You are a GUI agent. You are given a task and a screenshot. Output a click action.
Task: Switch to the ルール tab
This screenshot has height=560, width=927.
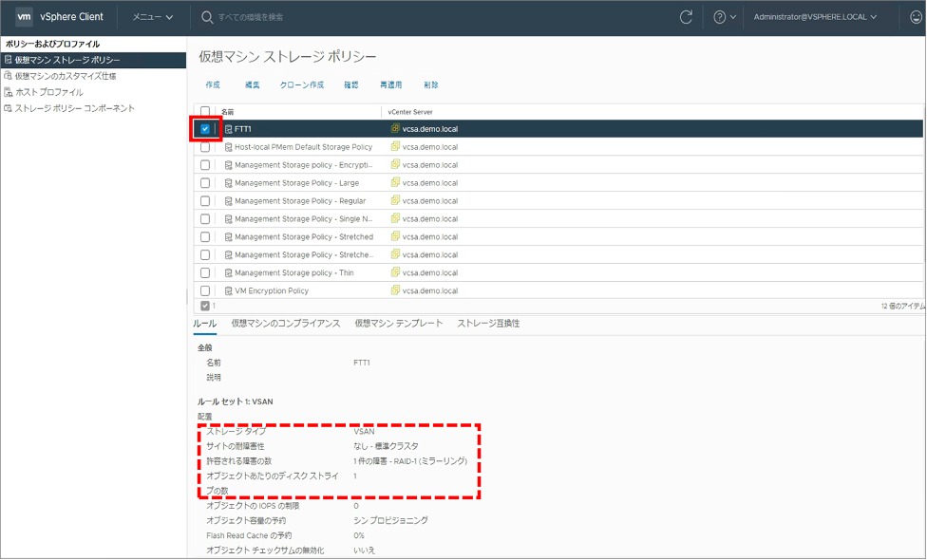(204, 324)
